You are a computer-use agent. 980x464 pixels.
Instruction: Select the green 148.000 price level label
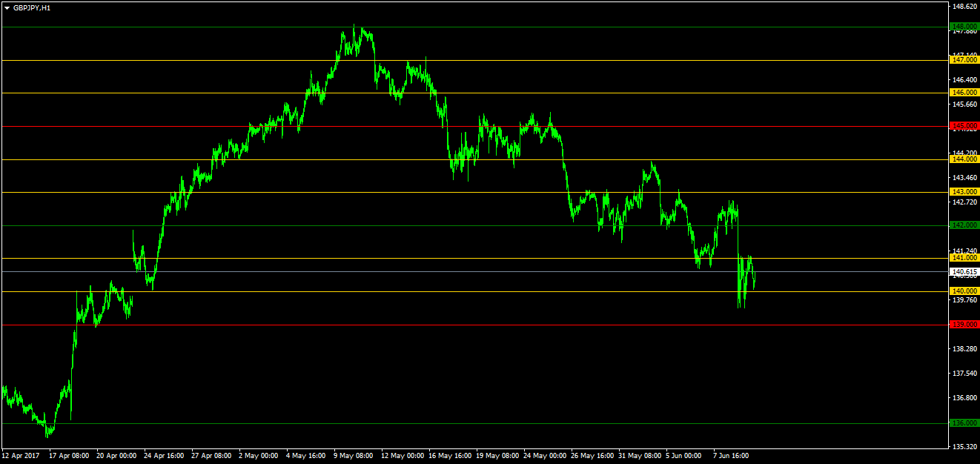coord(964,27)
